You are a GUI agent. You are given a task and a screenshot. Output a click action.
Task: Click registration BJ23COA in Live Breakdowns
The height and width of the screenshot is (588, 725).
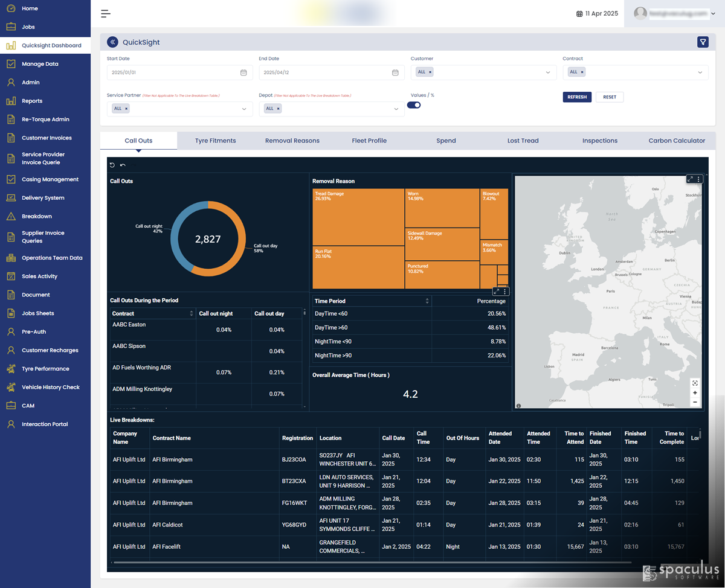tap(294, 459)
